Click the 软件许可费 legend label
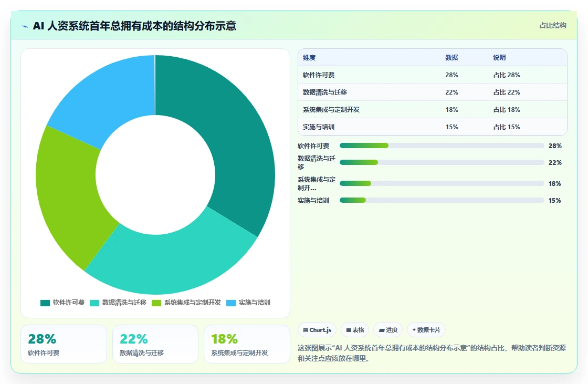Screen dimensions: 588x384 (x=69, y=303)
